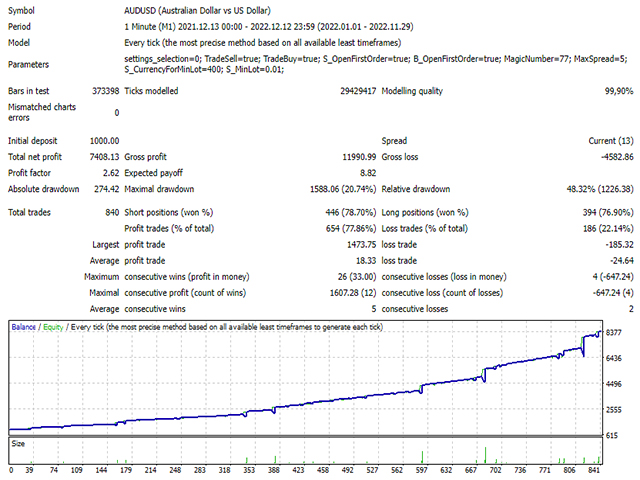This screenshot has height=480, width=640.
Task: Select Total net profit value 7408.13
Action: click(x=104, y=157)
